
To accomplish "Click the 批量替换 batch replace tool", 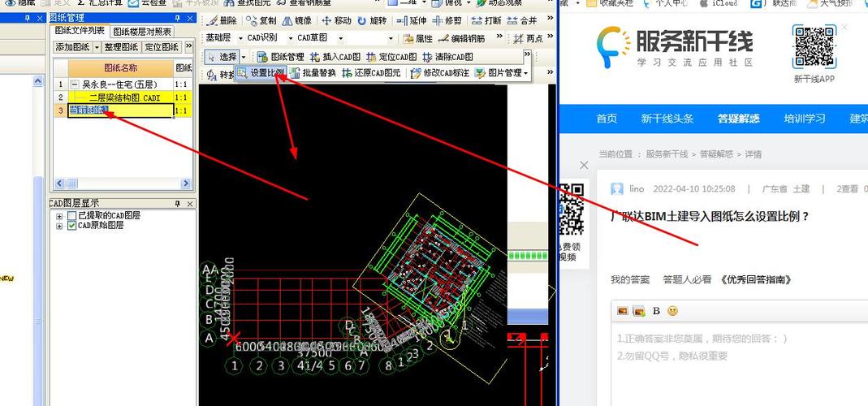I will (313, 72).
